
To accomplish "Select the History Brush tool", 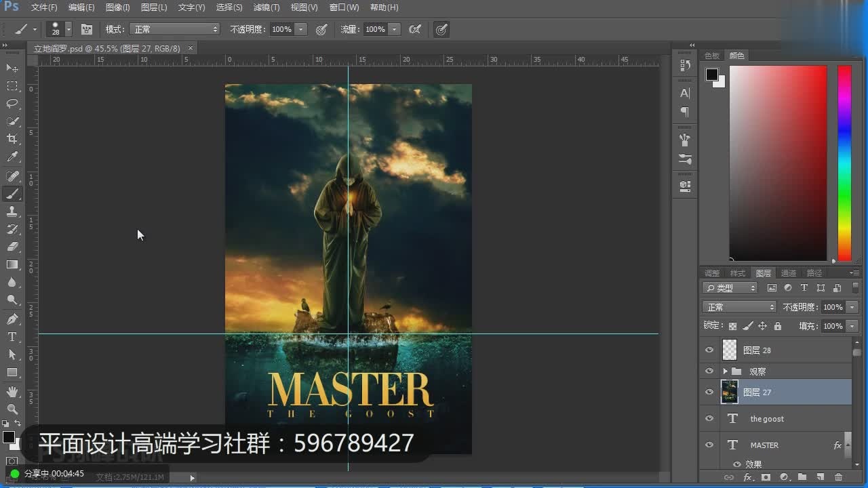I will 12,229.
